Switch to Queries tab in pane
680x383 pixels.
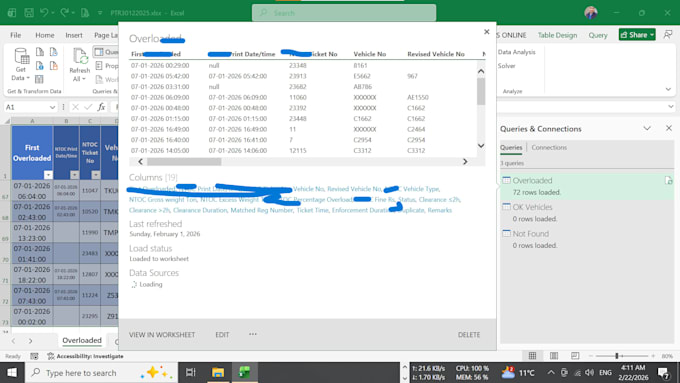click(511, 147)
